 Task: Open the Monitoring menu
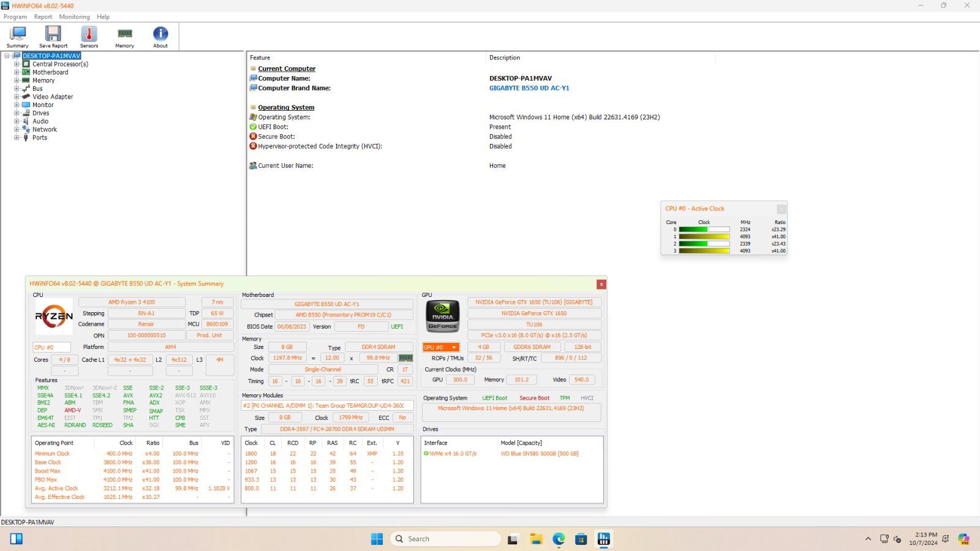click(74, 17)
